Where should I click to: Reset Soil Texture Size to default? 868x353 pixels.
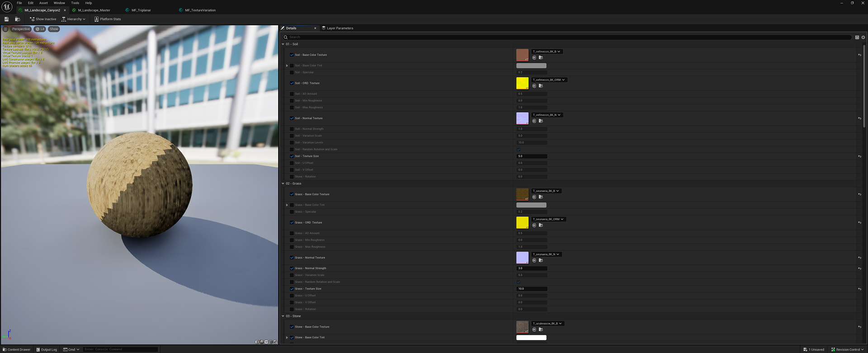coord(859,156)
